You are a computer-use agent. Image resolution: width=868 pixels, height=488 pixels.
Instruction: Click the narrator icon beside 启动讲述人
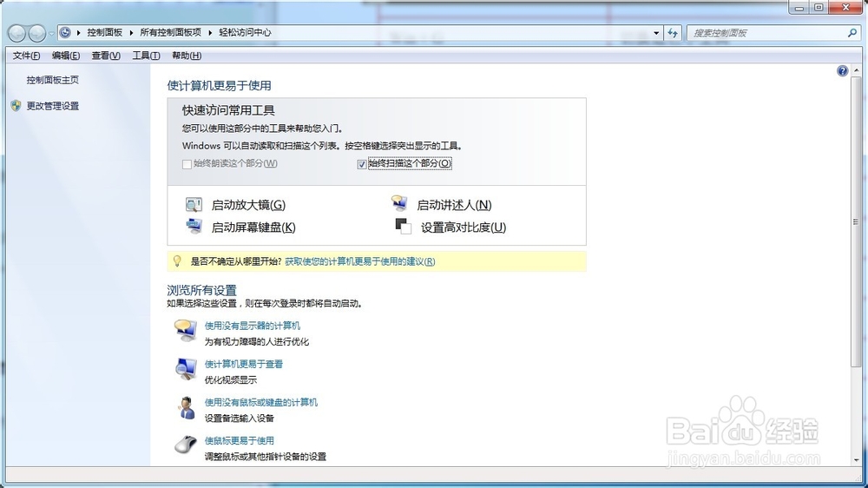[x=399, y=203]
